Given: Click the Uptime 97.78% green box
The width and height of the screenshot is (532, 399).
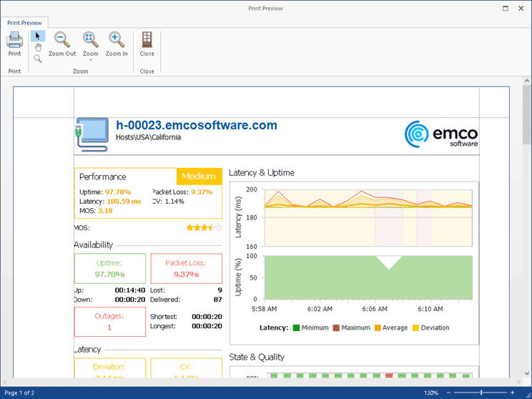Looking at the screenshot, I should [x=110, y=268].
